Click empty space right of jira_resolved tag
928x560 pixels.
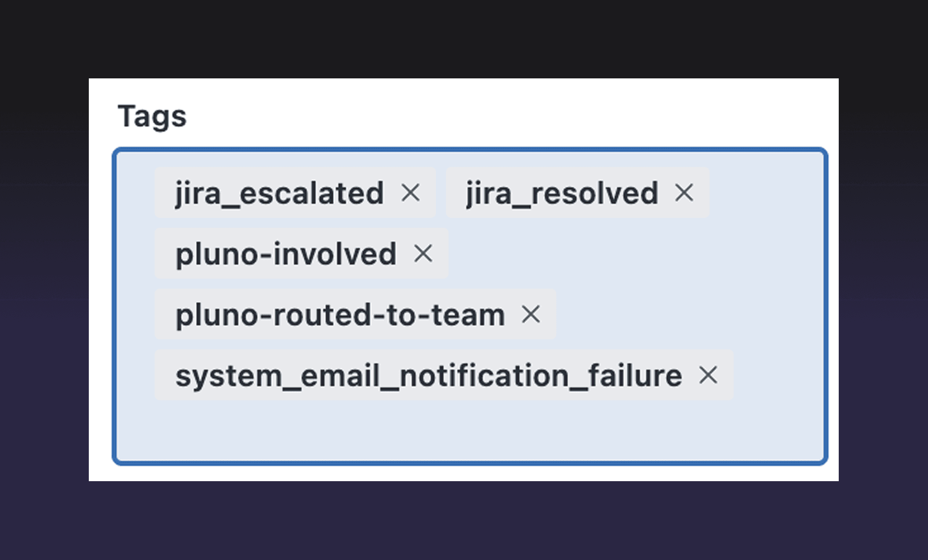[x=766, y=193]
